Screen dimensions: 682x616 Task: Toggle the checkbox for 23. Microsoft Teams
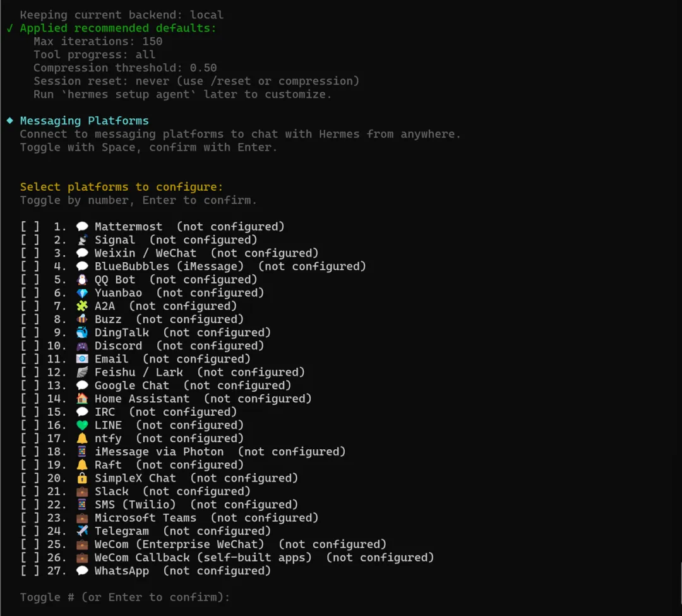click(30, 517)
